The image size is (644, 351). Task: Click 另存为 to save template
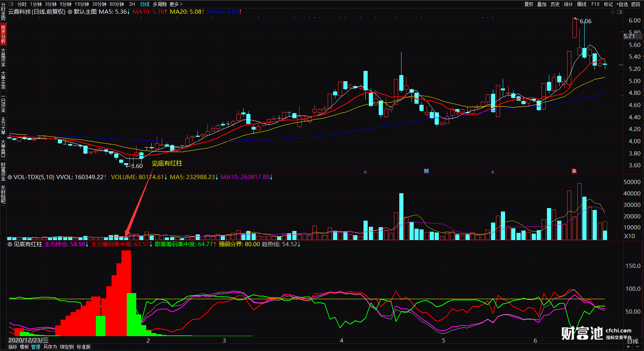50,347
